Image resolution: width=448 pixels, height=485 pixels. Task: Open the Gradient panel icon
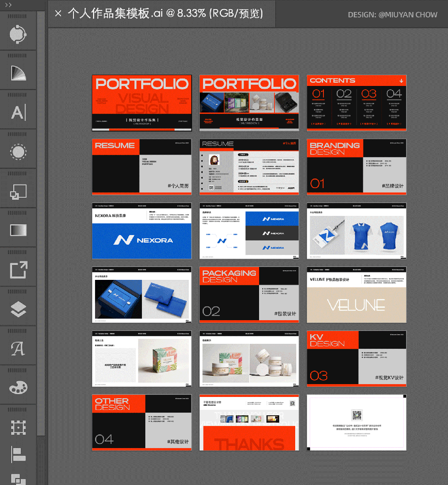pyautogui.click(x=18, y=230)
